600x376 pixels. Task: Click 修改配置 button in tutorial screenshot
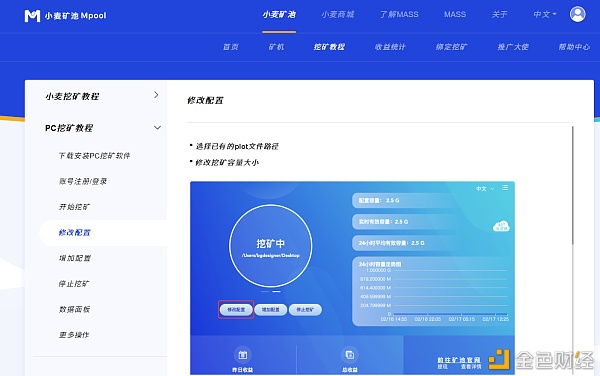click(x=236, y=309)
